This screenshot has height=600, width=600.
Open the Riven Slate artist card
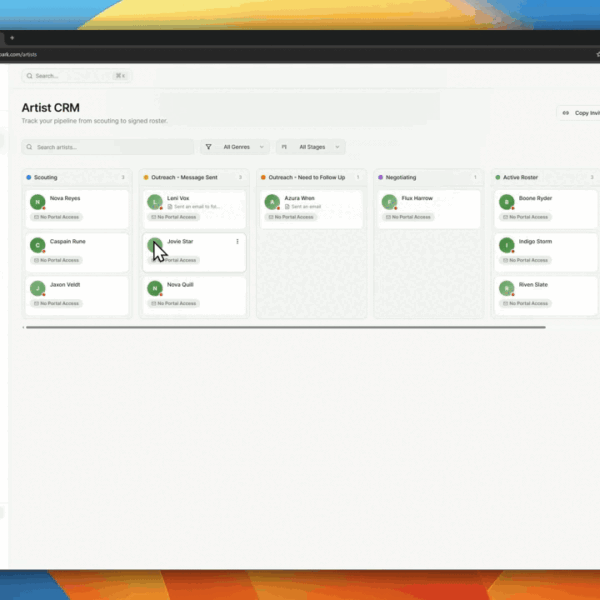click(x=540, y=294)
